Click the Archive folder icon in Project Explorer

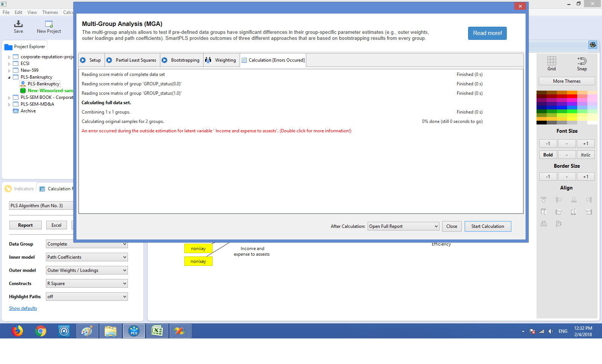(x=16, y=111)
